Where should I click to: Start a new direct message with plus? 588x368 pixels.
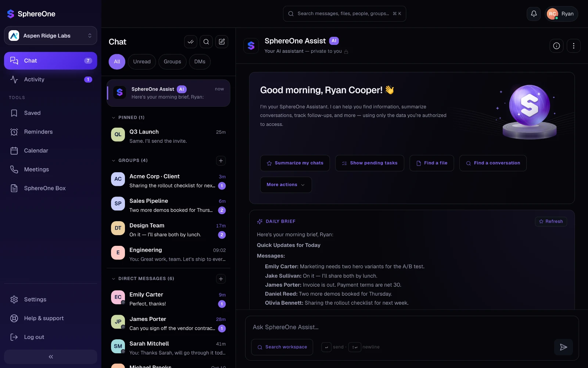click(221, 279)
